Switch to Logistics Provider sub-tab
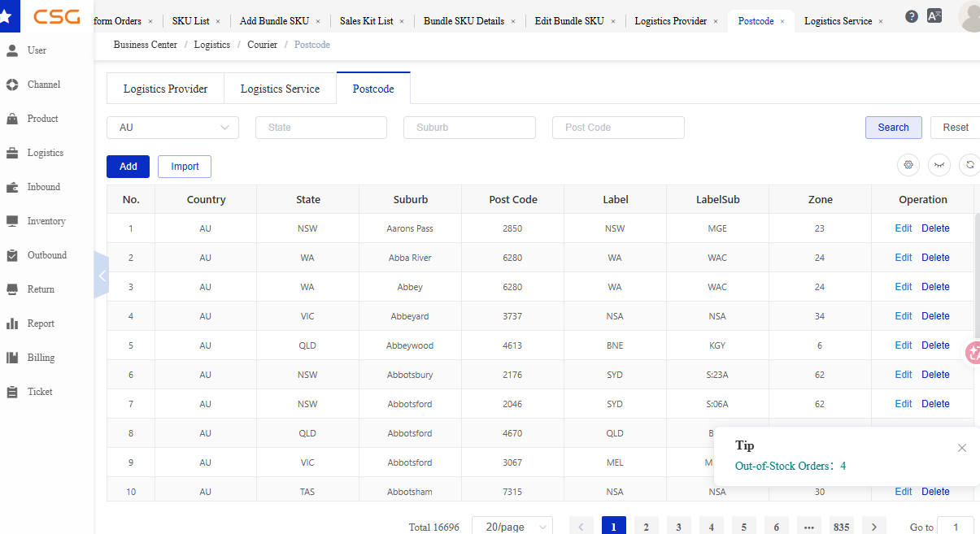980x534 pixels. [165, 89]
